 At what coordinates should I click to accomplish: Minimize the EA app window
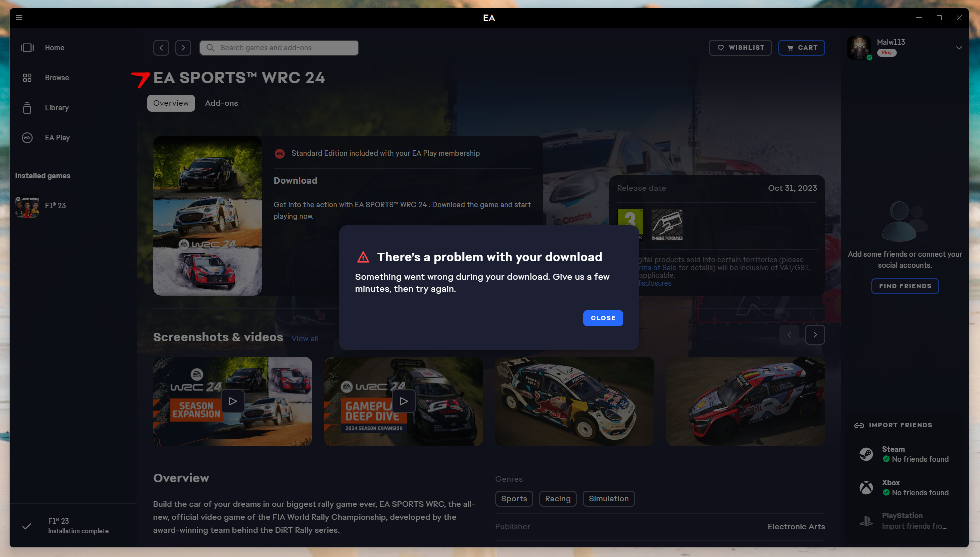pos(919,18)
